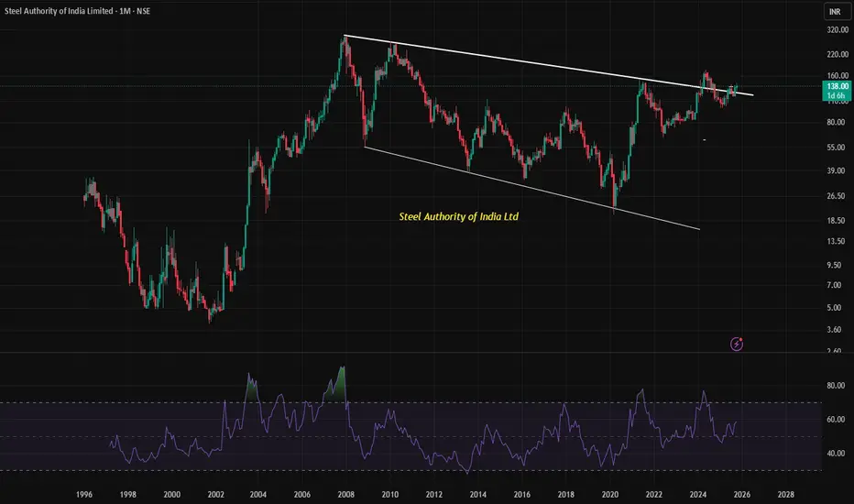The height and width of the screenshot is (504, 854).
Task: Click the 2018 time axis label
Action: (x=566, y=495)
